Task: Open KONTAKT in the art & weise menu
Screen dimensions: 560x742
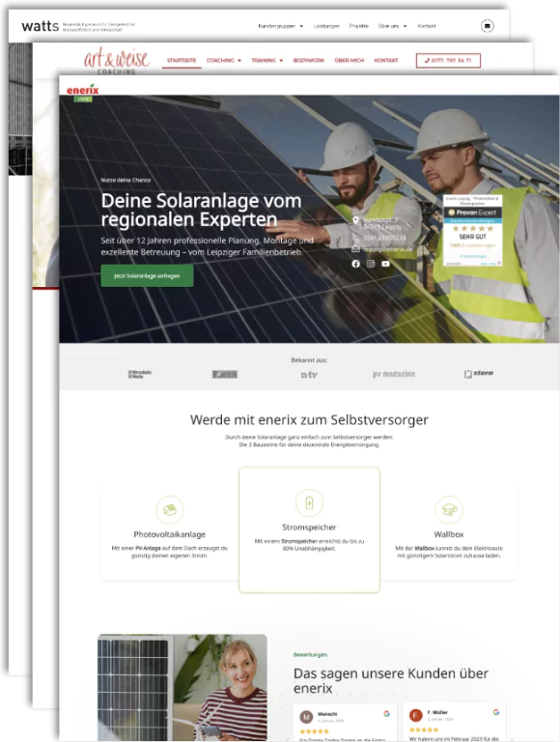Action: coord(386,61)
